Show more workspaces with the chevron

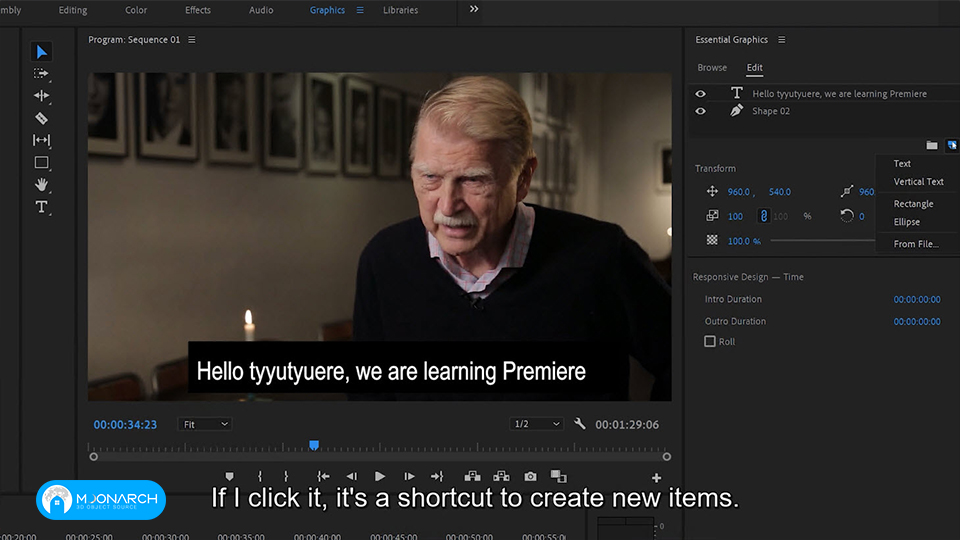coord(474,9)
